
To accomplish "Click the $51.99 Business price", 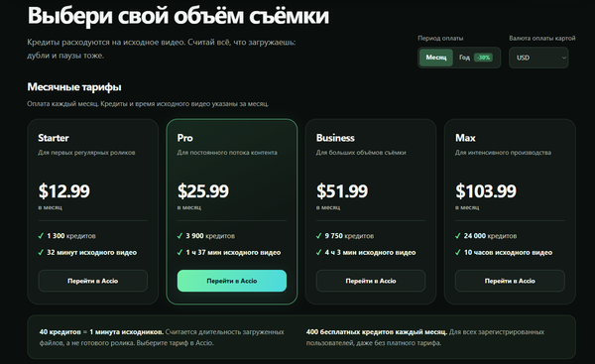I will (x=342, y=190).
